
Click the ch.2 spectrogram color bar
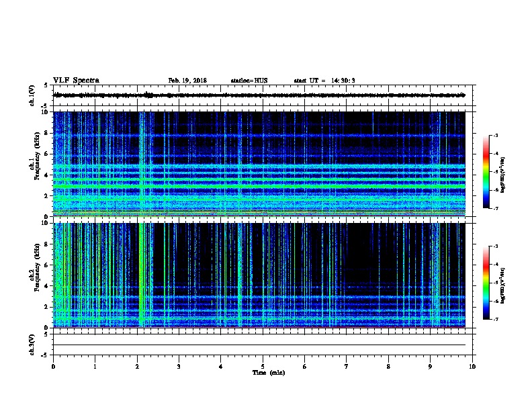click(486, 283)
